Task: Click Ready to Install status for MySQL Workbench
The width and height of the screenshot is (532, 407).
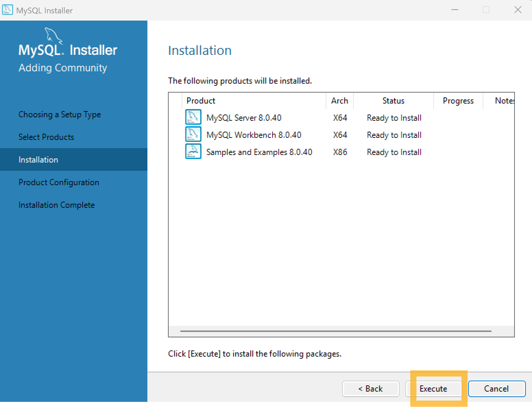Action: 394,135
